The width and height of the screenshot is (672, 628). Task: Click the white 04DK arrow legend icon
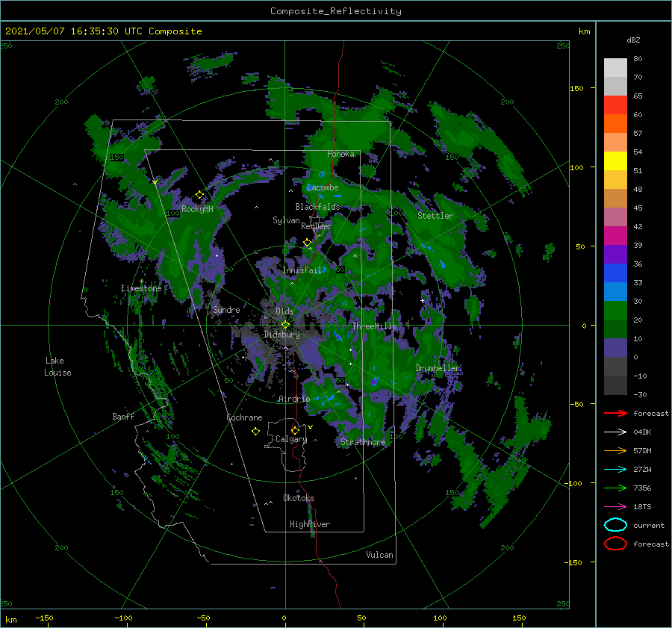tap(615, 432)
